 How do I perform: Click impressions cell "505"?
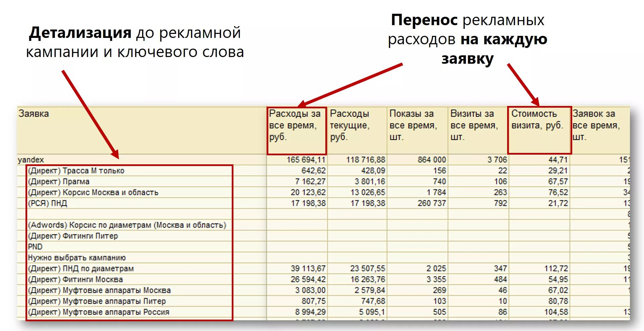(x=418, y=312)
